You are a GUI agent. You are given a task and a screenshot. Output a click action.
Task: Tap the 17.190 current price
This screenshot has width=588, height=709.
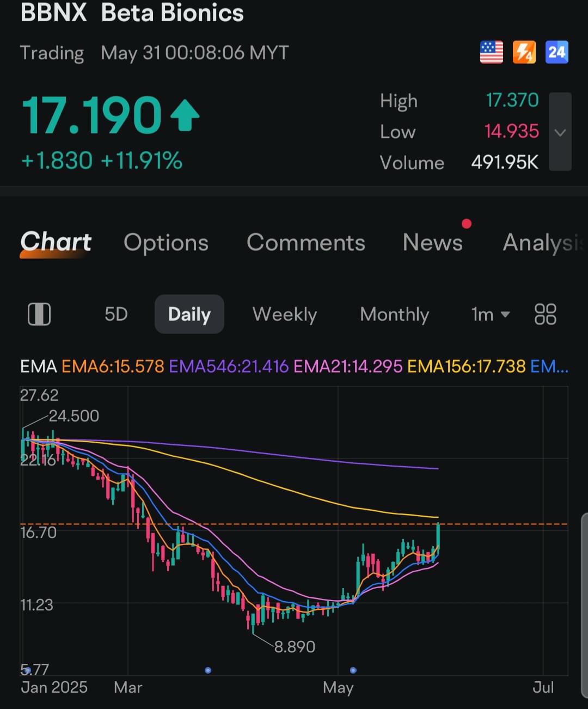(91, 114)
